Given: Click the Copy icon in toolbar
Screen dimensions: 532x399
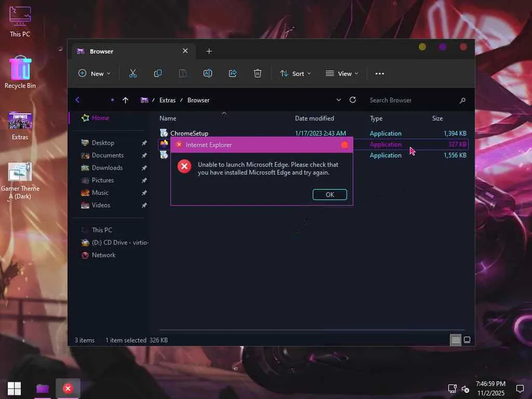Looking at the screenshot, I should 158,73.
